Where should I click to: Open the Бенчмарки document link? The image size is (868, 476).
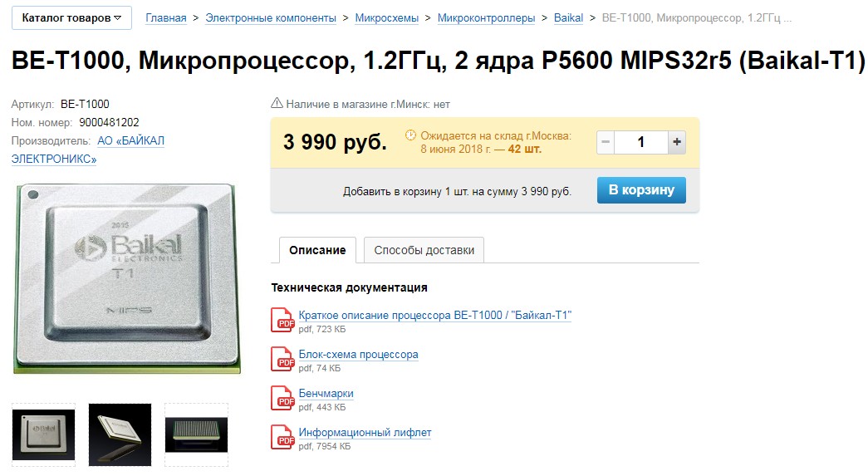click(326, 393)
